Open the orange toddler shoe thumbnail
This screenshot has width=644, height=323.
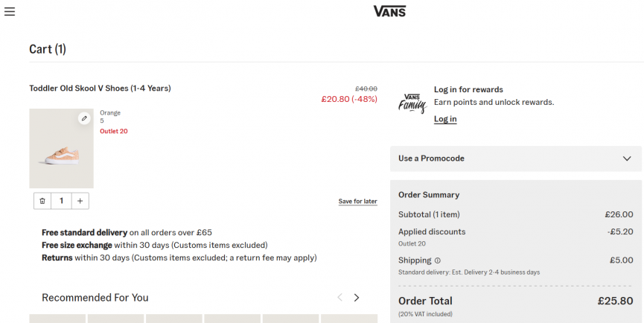tap(61, 149)
